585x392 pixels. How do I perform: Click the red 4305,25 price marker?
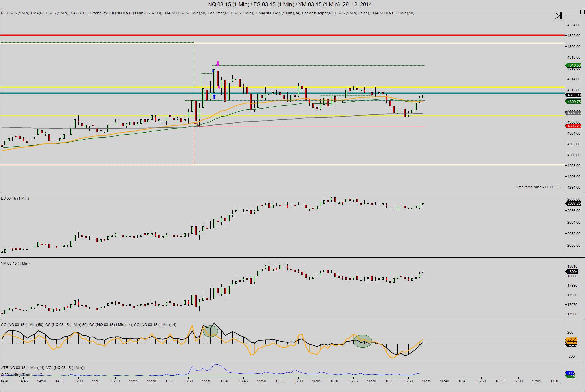574,126
